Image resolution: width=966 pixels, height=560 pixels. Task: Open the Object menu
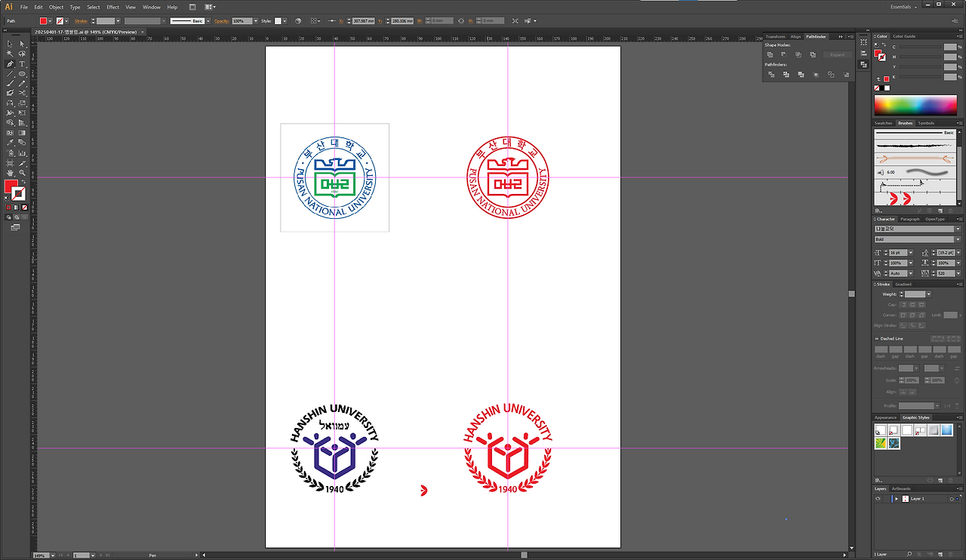pos(56,7)
